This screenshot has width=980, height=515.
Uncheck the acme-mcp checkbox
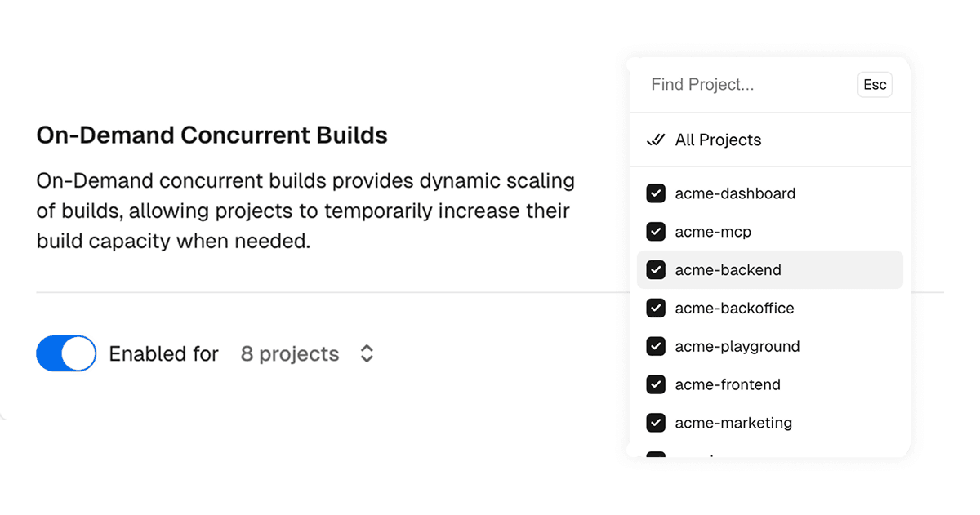(x=656, y=232)
